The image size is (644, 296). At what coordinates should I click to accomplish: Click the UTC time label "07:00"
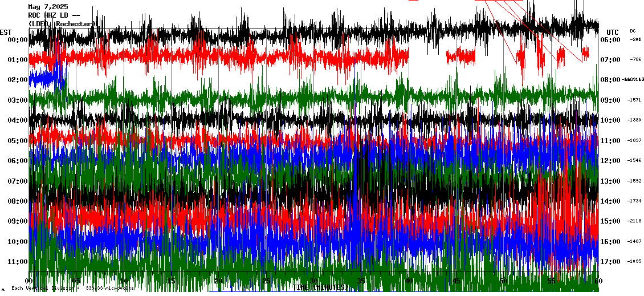coord(610,60)
